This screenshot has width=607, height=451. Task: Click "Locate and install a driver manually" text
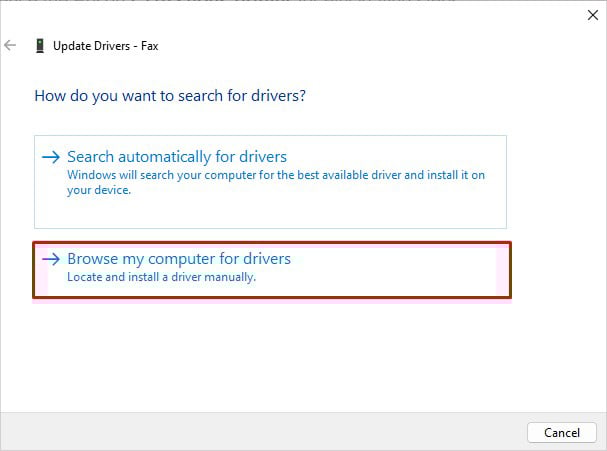(x=161, y=277)
